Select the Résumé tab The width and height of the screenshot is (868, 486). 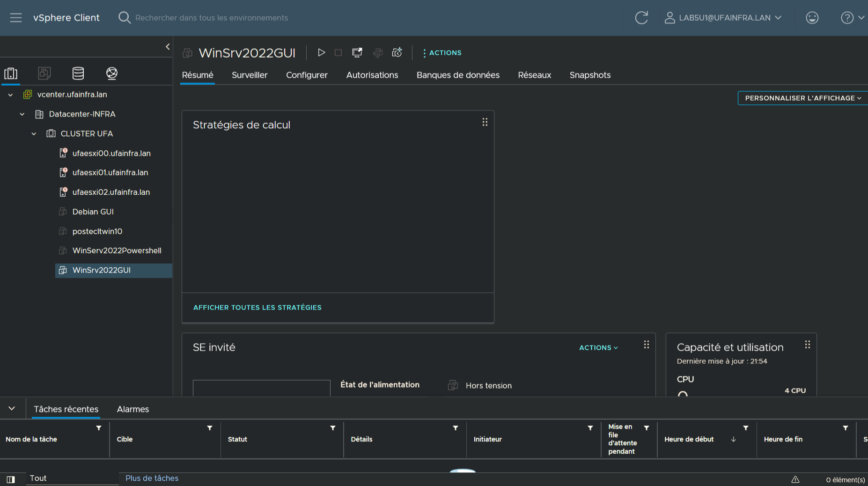tap(198, 75)
